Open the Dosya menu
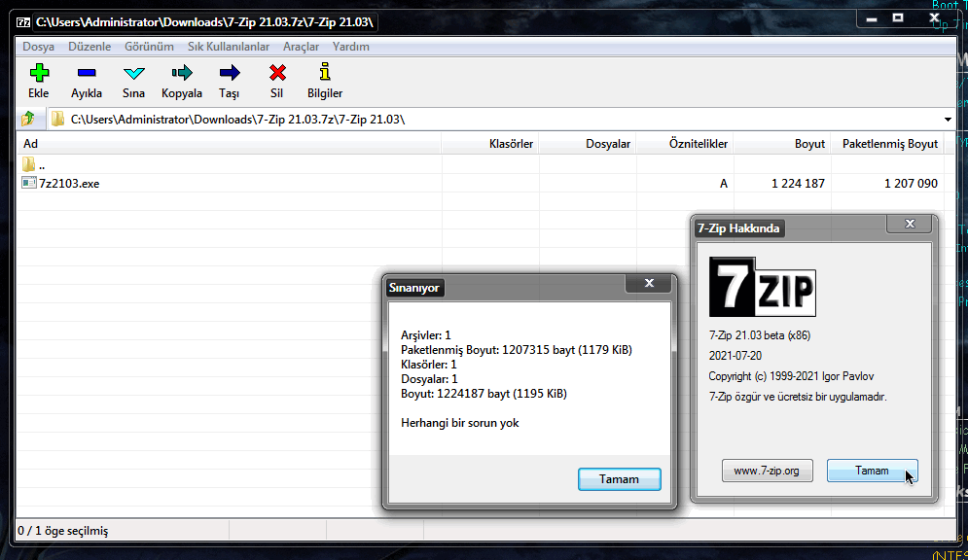 pos(38,47)
